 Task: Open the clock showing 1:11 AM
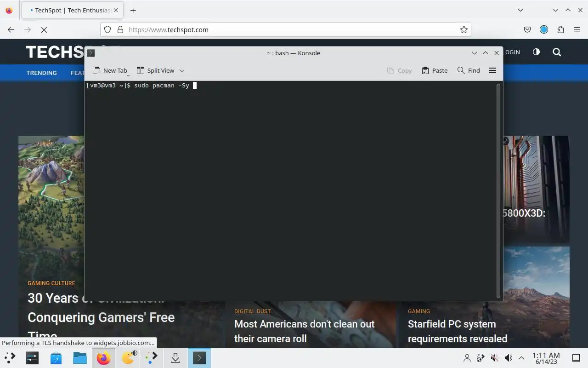[546, 358]
